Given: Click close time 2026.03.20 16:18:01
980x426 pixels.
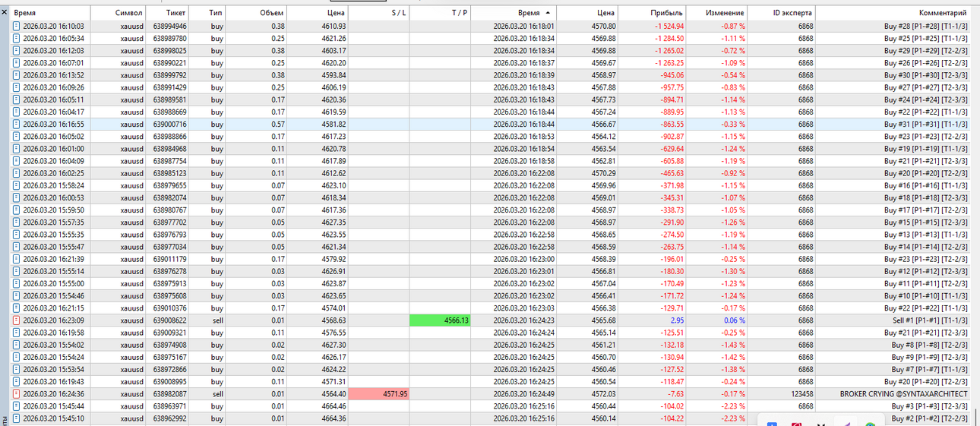Looking at the screenshot, I should point(524,26).
